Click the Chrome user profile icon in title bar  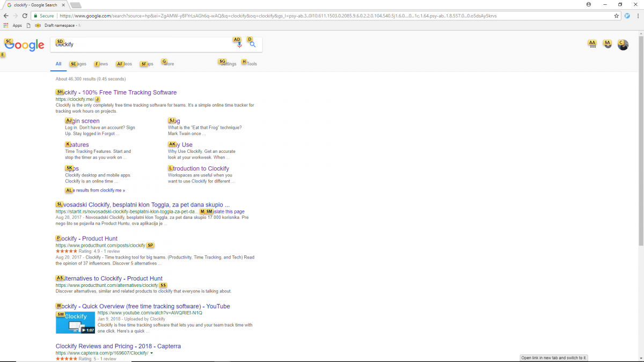pyautogui.click(x=589, y=4)
